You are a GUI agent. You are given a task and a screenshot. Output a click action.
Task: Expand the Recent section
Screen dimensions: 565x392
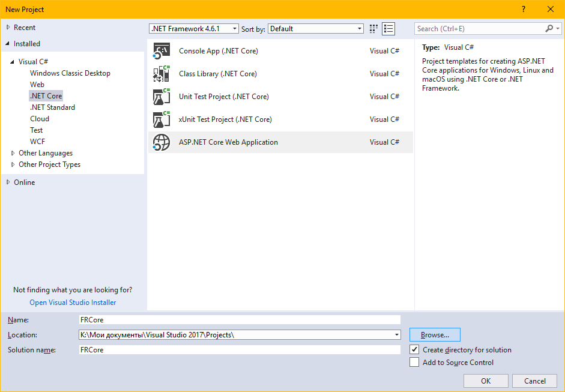click(x=8, y=28)
